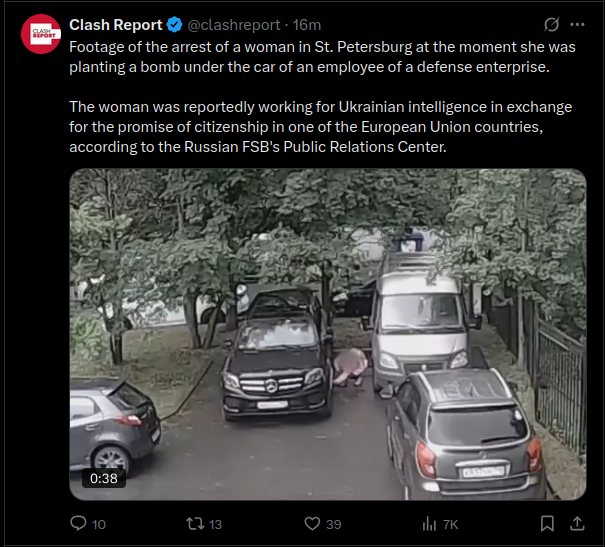Open the Clash Report profile avatar
The image size is (605, 547).
(41, 34)
